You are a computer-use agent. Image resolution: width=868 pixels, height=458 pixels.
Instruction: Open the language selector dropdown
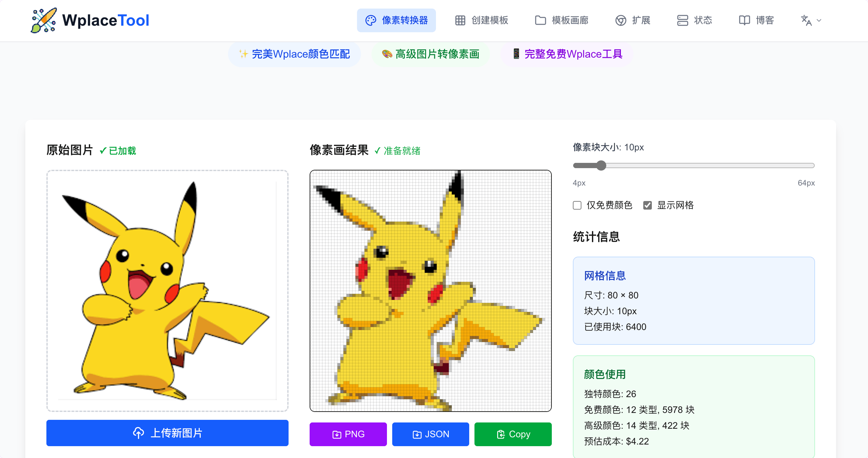point(811,20)
